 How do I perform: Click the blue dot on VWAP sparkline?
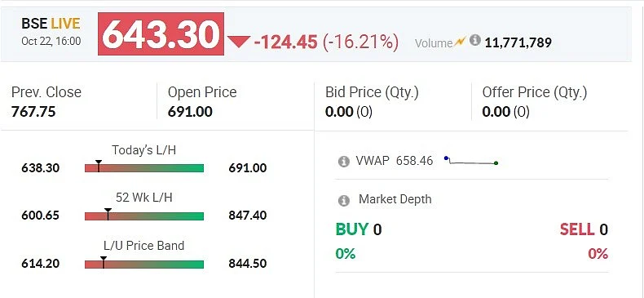[446, 158]
